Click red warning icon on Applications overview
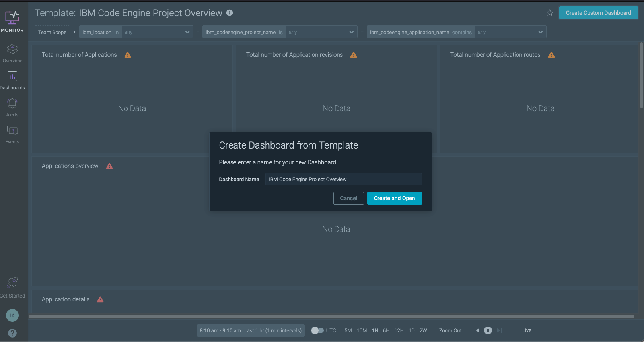Viewport: 644px width, 342px height. click(x=109, y=166)
